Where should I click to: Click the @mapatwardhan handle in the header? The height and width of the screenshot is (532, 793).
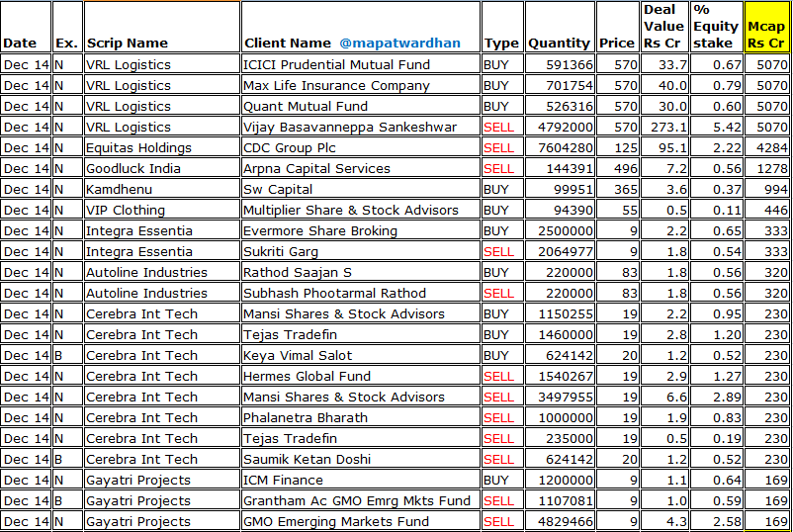coord(400,44)
